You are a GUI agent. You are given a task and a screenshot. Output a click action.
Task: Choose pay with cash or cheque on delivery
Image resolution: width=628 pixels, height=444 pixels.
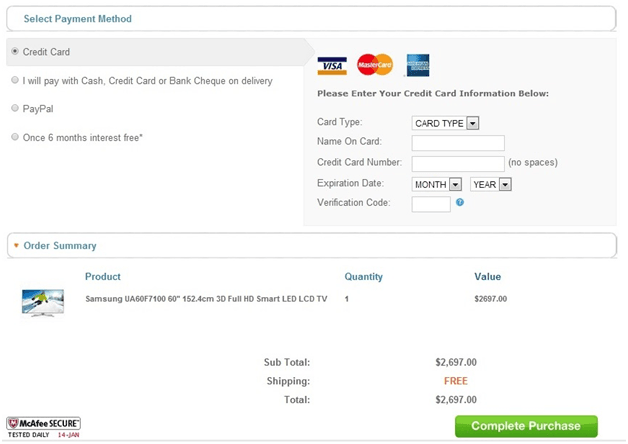click(x=15, y=80)
